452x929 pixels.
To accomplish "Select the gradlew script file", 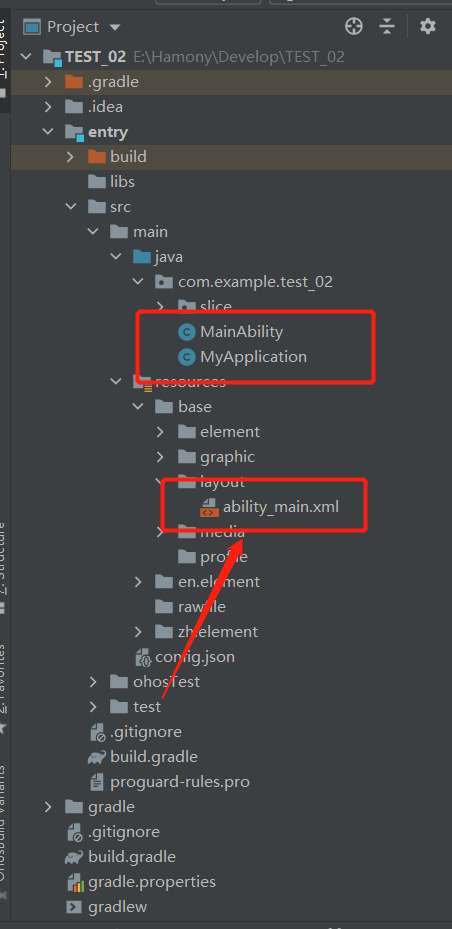I will pyautogui.click(x=107, y=906).
